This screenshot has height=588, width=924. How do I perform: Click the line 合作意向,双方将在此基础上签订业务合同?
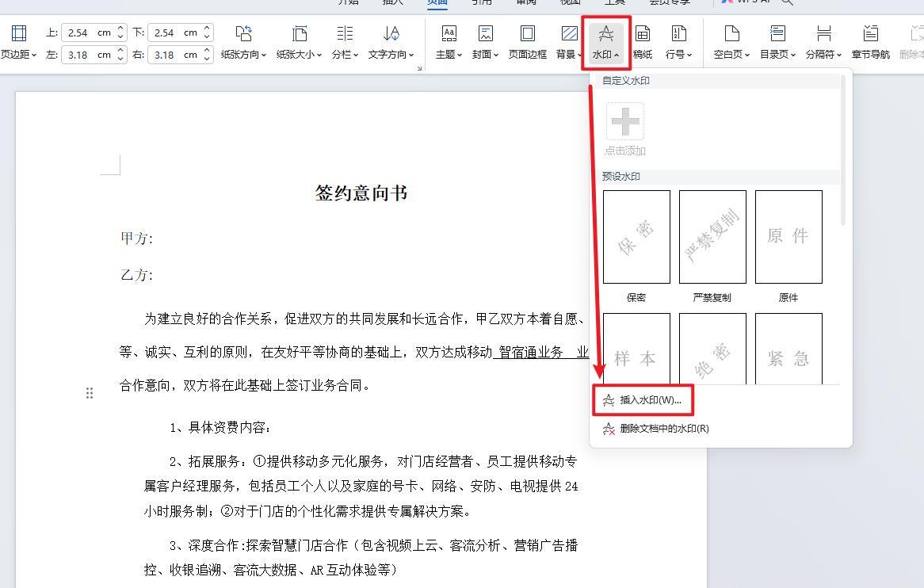tap(245, 385)
